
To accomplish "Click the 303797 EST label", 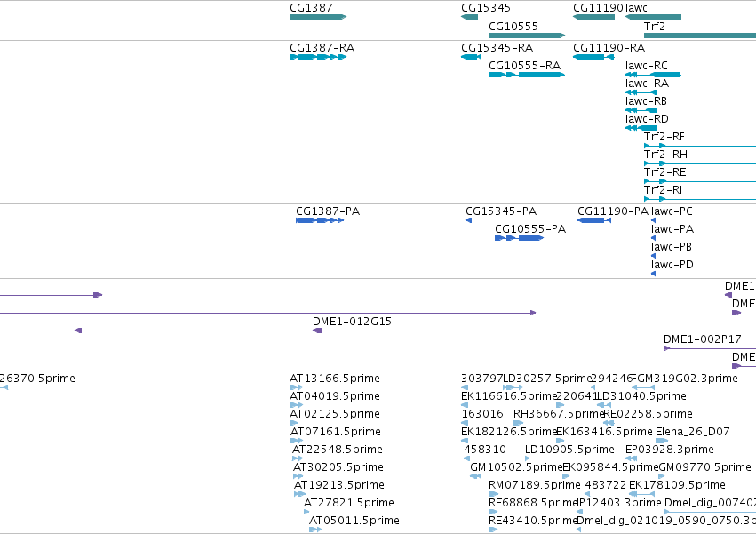I will tap(482, 379).
